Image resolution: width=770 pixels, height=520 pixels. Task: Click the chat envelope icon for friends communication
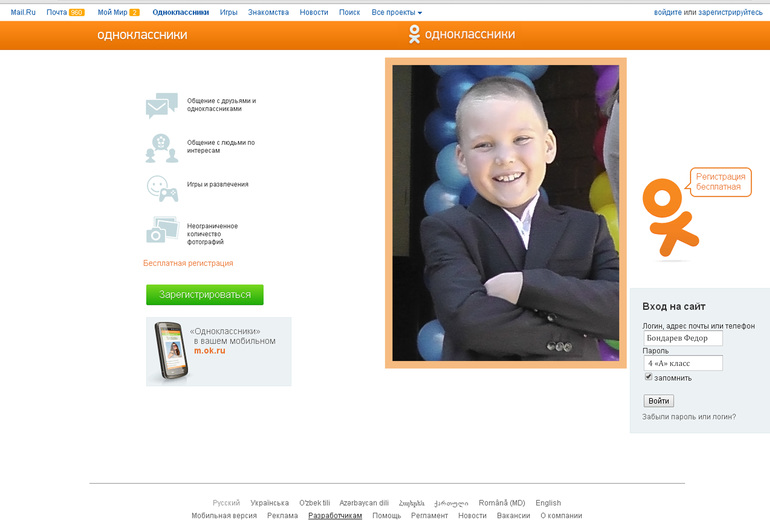pyautogui.click(x=161, y=106)
